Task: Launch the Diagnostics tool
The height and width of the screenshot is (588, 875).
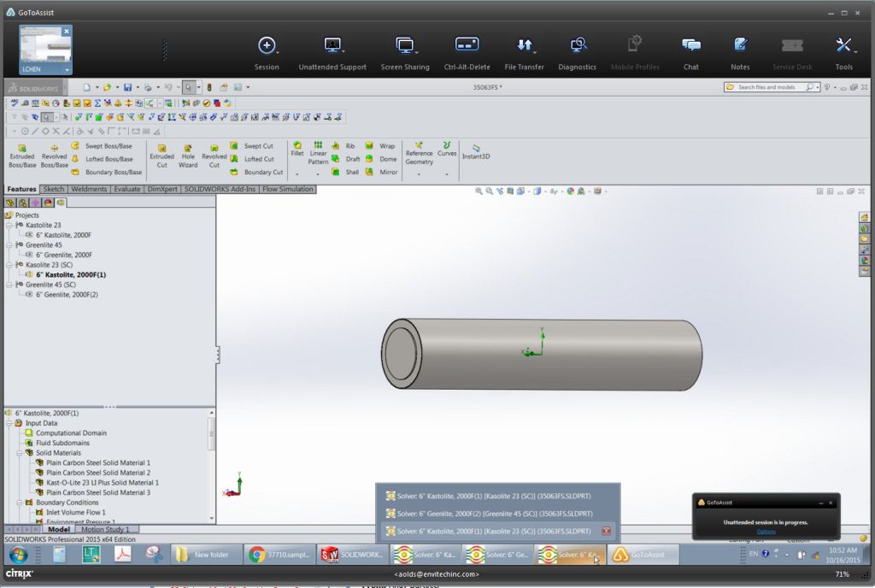Action: [577, 54]
